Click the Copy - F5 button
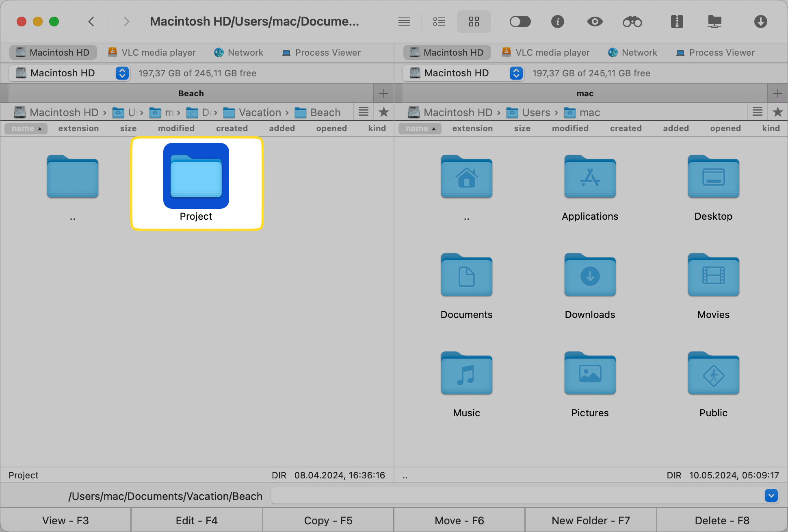The width and height of the screenshot is (788, 532). click(x=328, y=520)
